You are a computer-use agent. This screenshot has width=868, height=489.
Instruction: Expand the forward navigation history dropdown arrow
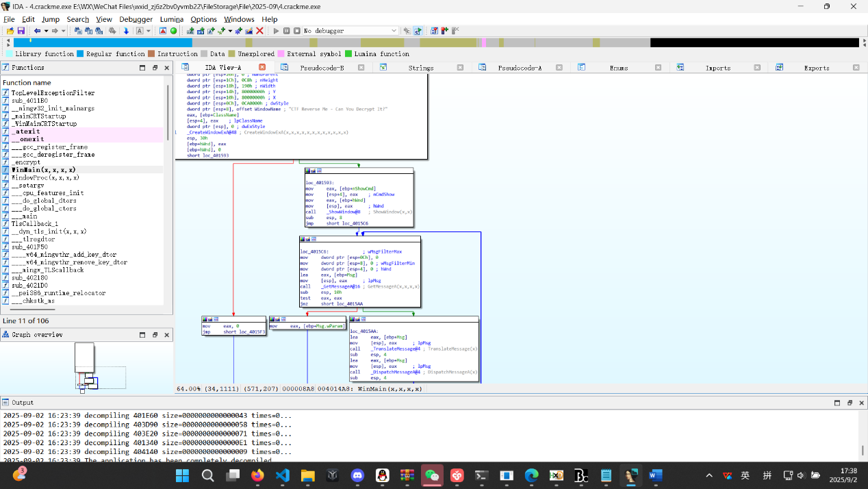tap(64, 31)
